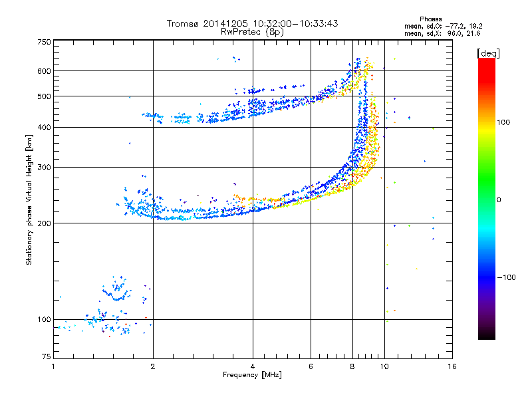Click the x-axis tick label '16'
The width and height of the screenshot is (532, 399).
[452, 366]
